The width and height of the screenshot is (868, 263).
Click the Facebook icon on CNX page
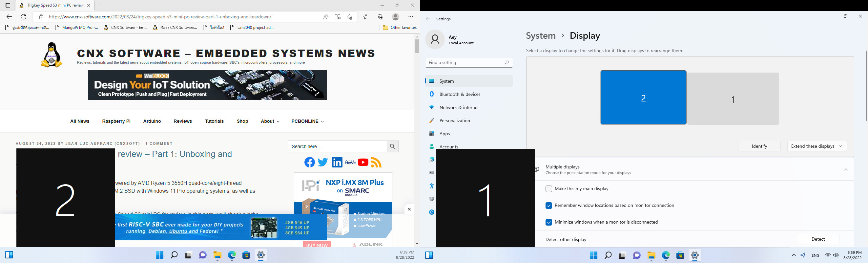[310, 163]
